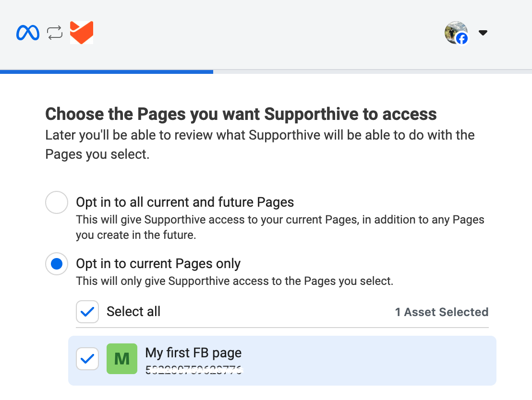Click the page ID number under page name
The height and width of the screenshot is (400, 532).
(193, 370)
